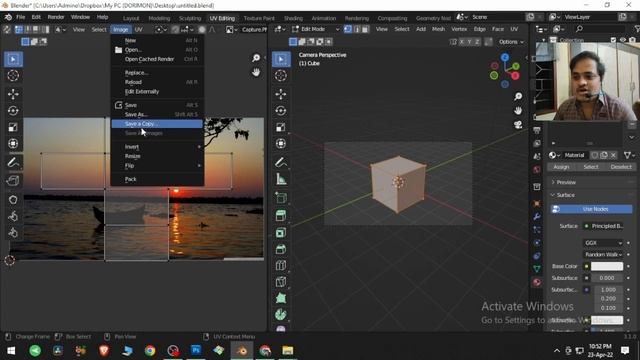640x360 pixels.
Task: Select the Inset Faces tool
Action: point(281,233)
